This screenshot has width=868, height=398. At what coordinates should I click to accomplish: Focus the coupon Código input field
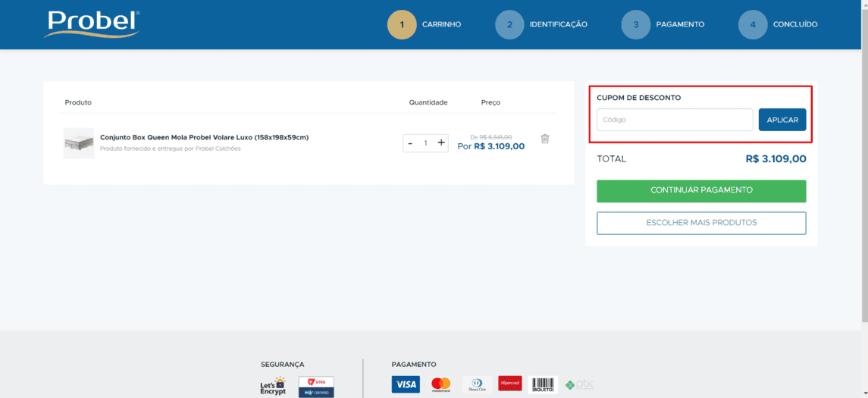click(x=675, y=120)
